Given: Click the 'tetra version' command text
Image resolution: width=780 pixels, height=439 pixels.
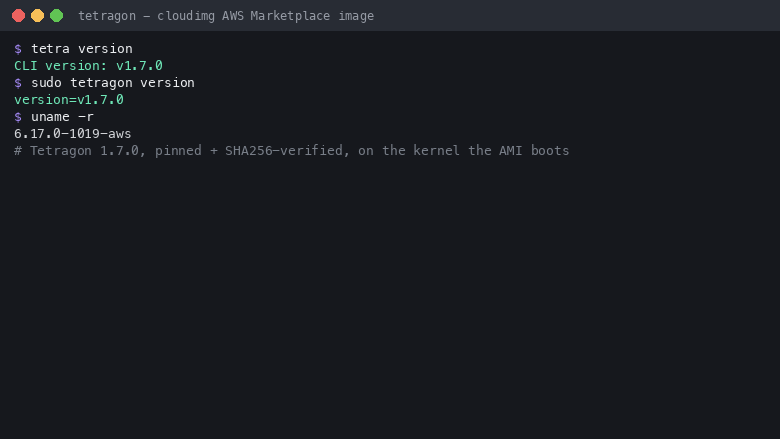Looking at the screenshot, I should [x=82, y=49].
